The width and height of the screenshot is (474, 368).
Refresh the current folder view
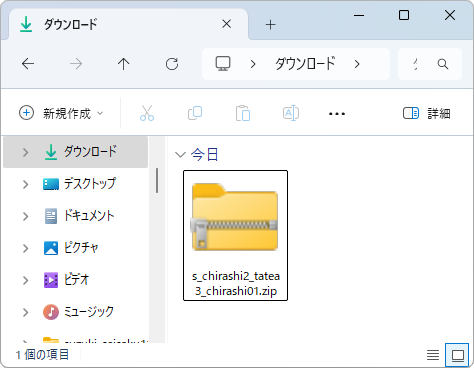[172, 64]
